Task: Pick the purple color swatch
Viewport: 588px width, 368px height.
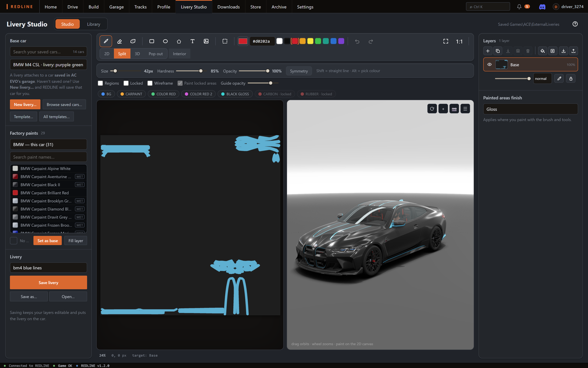Action: 341,41
